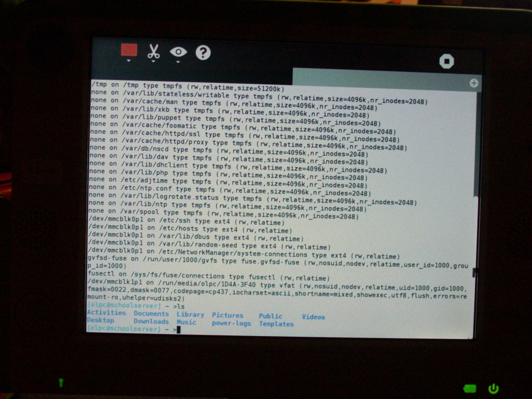Click at the terminal prompt cursor

pyautogui.click(x=179, y=330)
